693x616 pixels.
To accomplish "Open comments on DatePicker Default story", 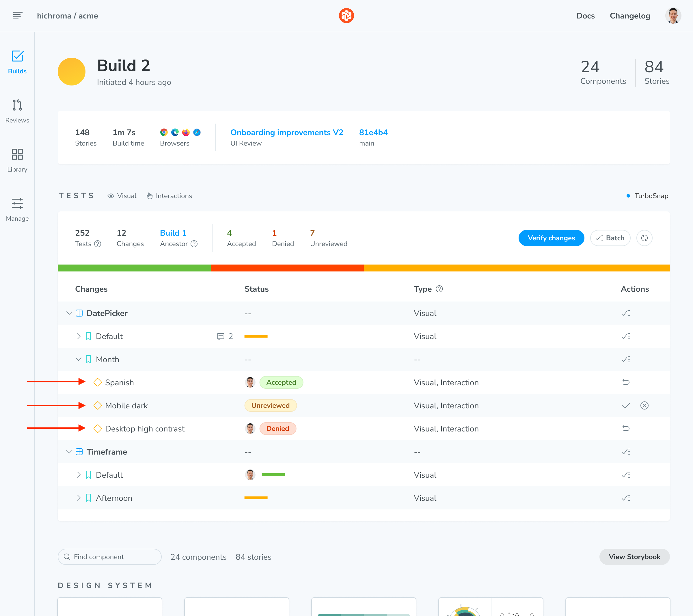I will 224,336.
